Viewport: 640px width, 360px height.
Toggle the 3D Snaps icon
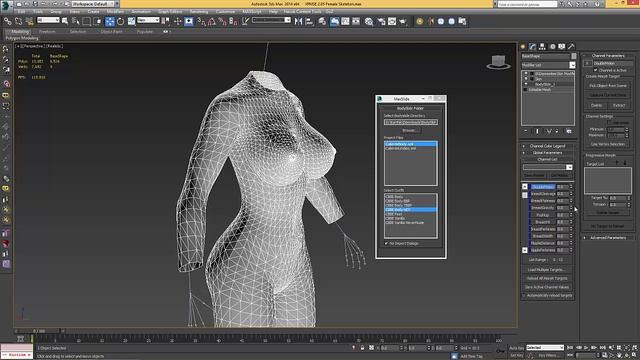201,21
